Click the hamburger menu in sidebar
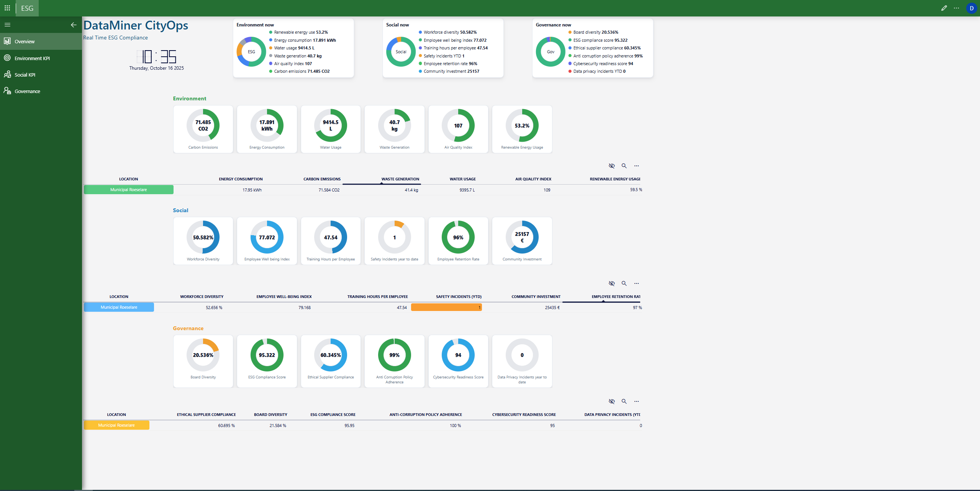 pos(7,25)
